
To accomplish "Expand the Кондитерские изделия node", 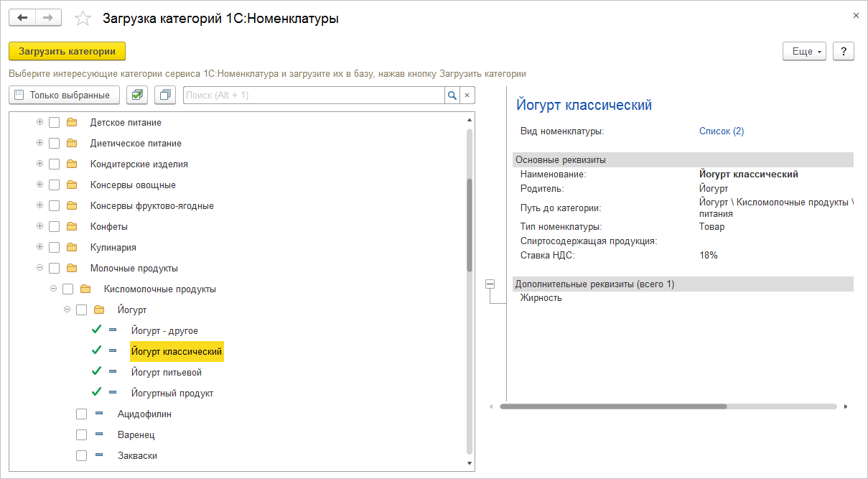I will click(39, 164).
